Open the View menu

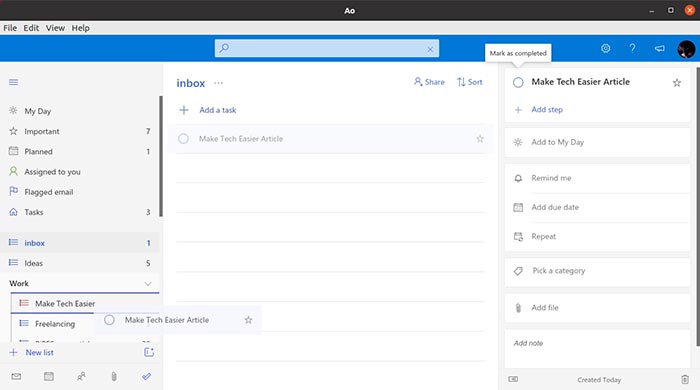(x=55, y=28)
